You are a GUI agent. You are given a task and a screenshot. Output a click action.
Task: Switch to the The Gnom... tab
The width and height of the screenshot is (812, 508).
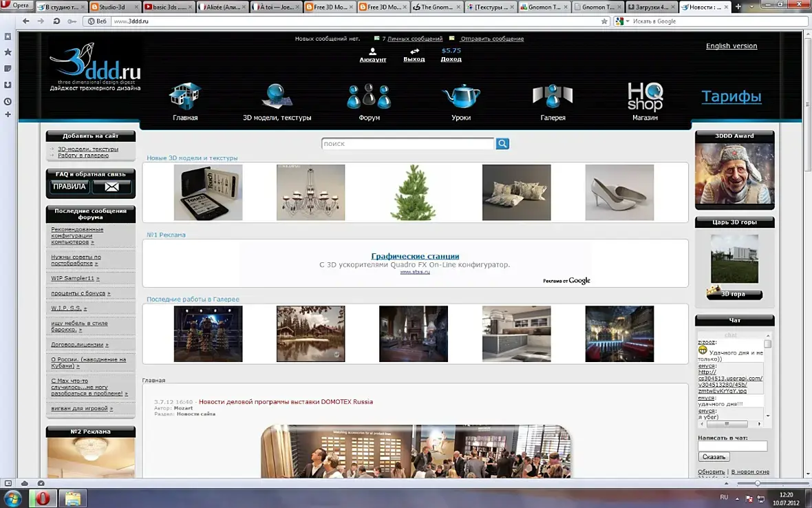436,7
